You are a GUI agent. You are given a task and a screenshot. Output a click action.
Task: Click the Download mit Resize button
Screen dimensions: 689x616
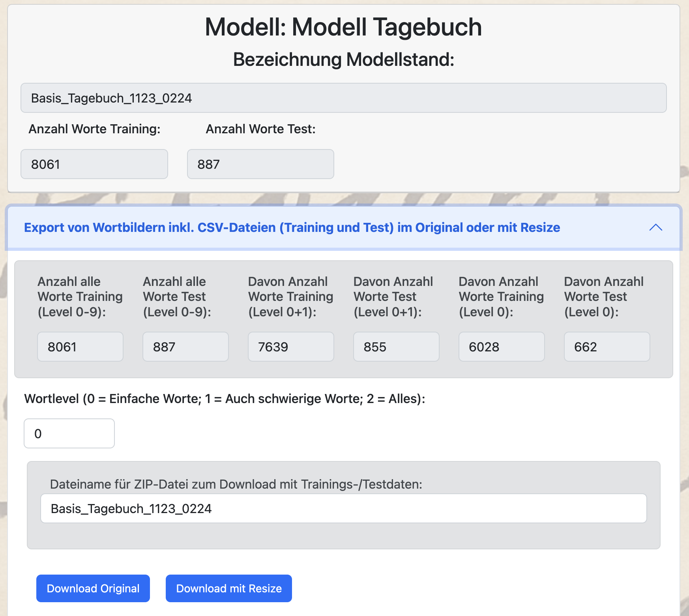coord(229,588)
